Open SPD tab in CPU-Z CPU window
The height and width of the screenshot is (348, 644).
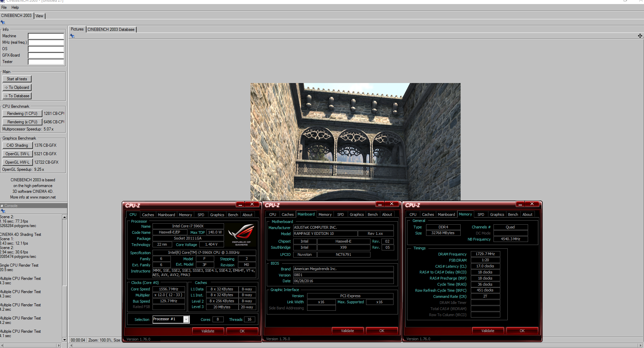[x=201, y=215]
